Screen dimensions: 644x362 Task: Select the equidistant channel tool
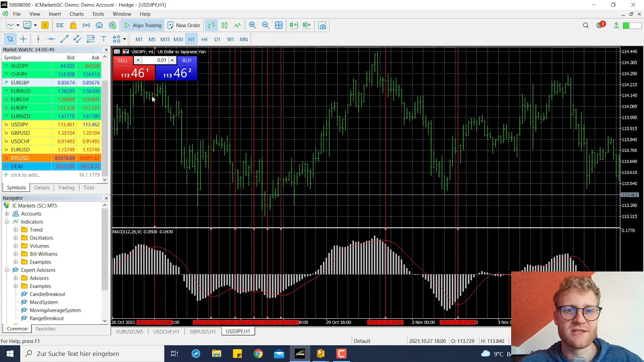pyautogui.click(x=77, y=39)
